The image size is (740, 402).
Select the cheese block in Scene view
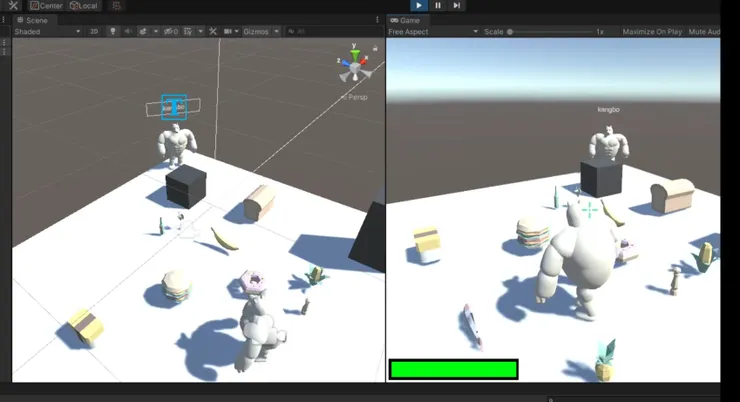click(86, 327)
